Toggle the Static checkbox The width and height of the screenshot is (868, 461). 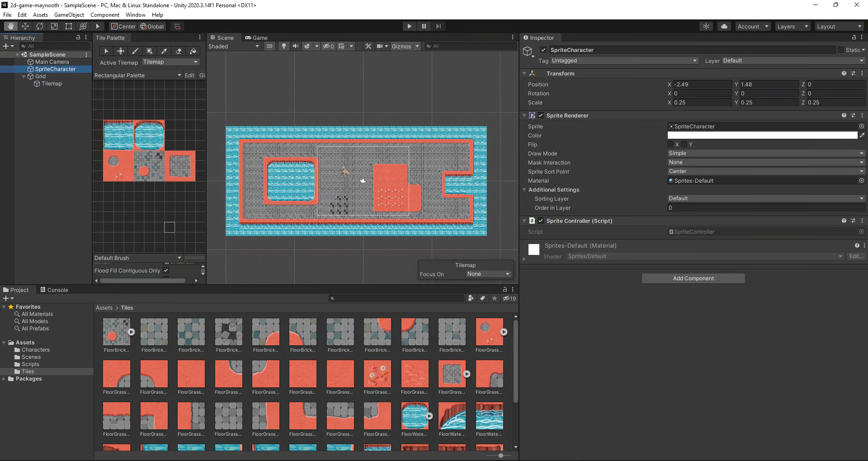(x=841, y=50)
